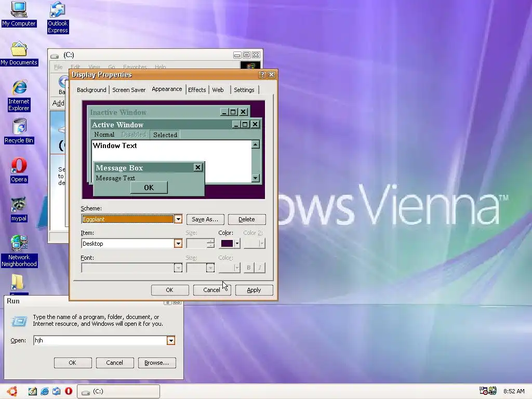
Task: Click the raccoon tray icon beside the clock
Action: (493, 391)
